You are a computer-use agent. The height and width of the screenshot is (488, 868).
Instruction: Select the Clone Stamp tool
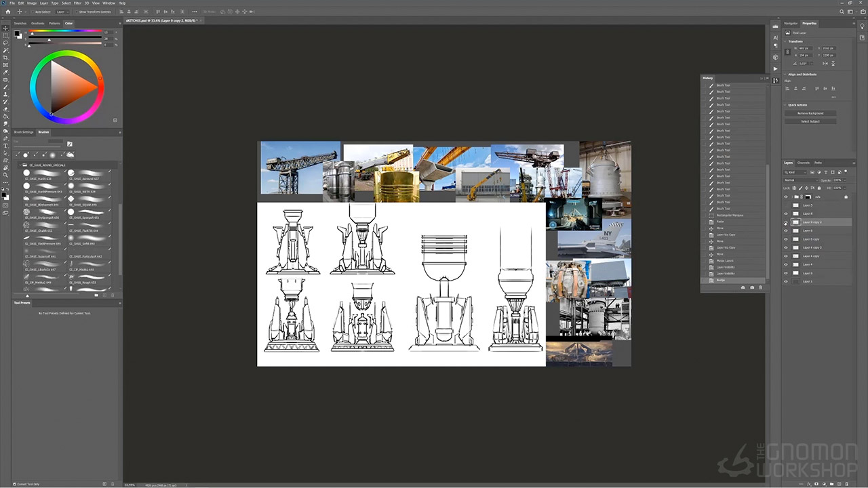(x=5, y=94)
